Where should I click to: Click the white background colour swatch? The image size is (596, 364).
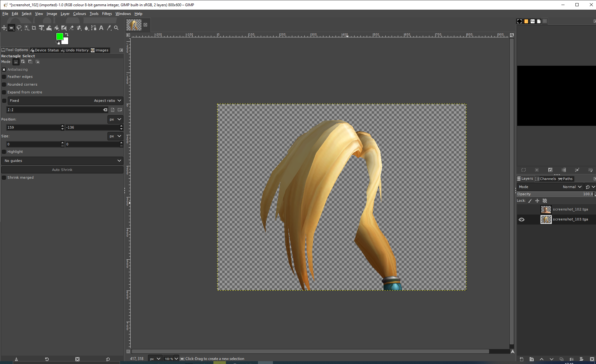[66, 41]
